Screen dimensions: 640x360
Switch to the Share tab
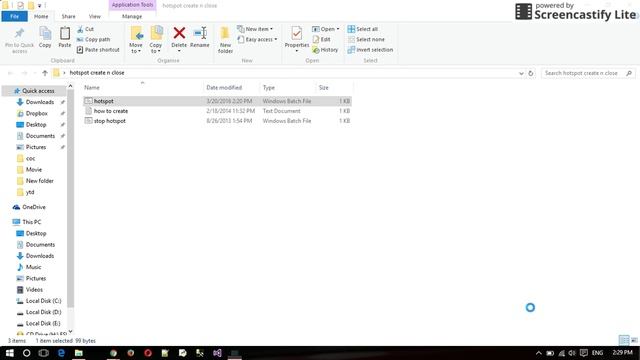tap(69, 16)
